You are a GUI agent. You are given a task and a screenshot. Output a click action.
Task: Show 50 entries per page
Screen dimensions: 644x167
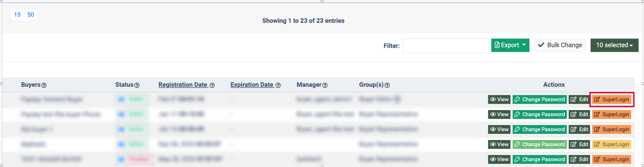tap(31, 15)
